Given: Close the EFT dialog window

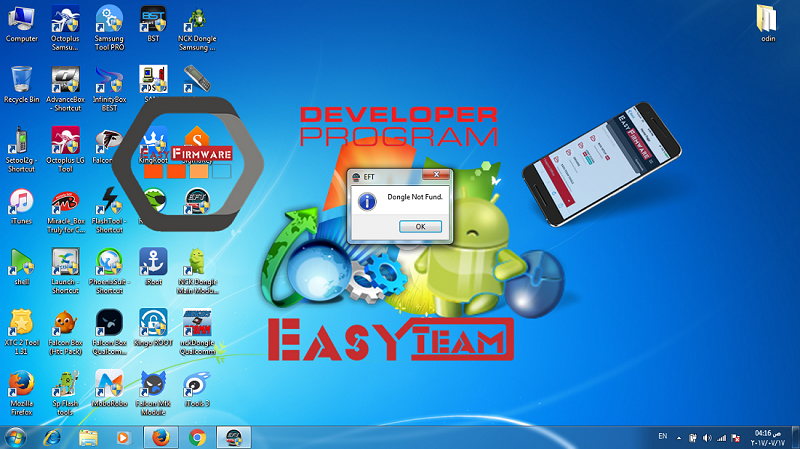Looking at the screenshot, I should point(436,174).
